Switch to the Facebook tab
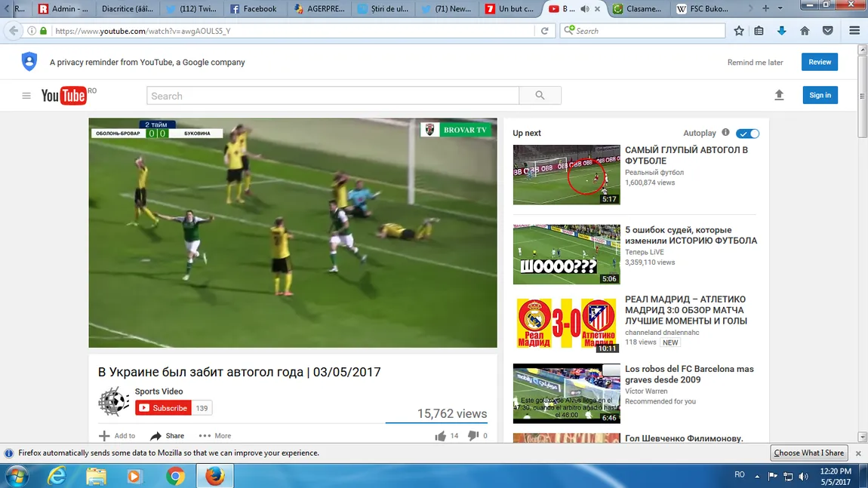Viewport: 868px width, 488px height. point(254,9)
